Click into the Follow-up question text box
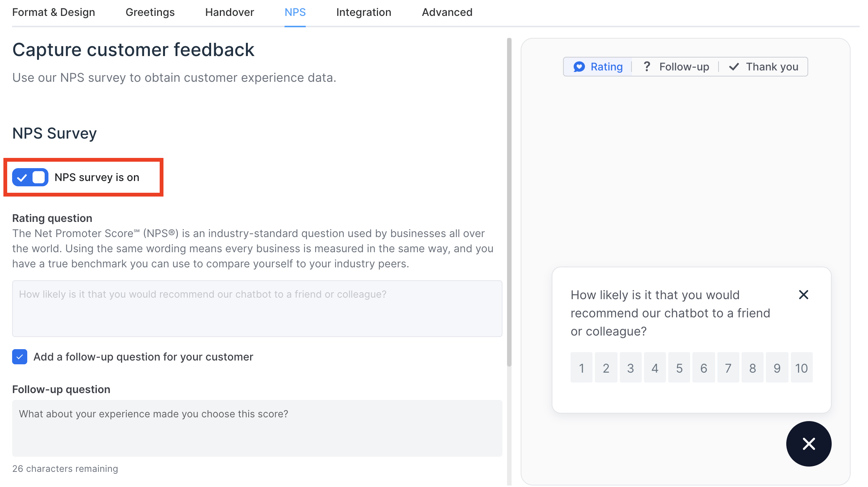This screenshot has height=487, width=868. pos(257,428)
